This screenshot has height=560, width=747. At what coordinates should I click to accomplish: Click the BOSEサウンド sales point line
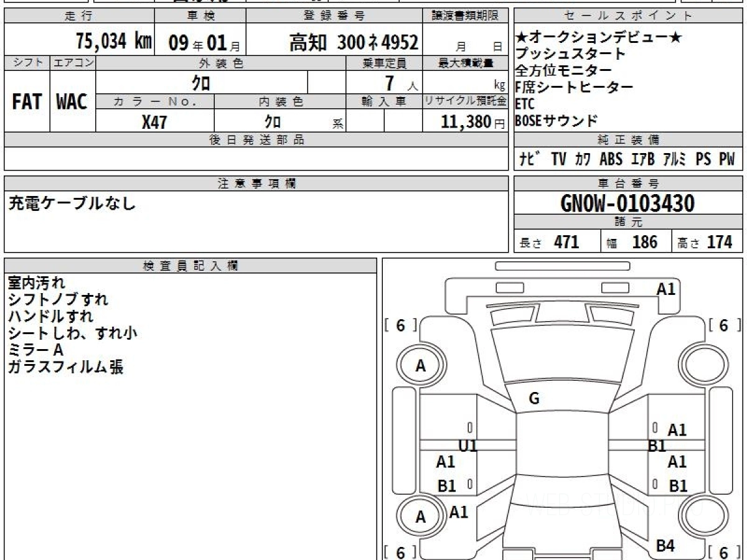click(x=556, y=121)
